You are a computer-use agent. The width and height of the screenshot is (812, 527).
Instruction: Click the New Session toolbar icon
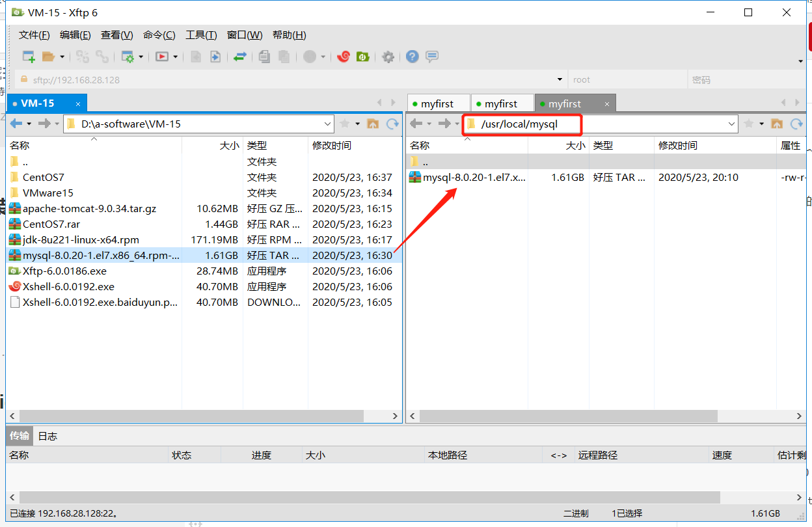(x=29, y=57)
